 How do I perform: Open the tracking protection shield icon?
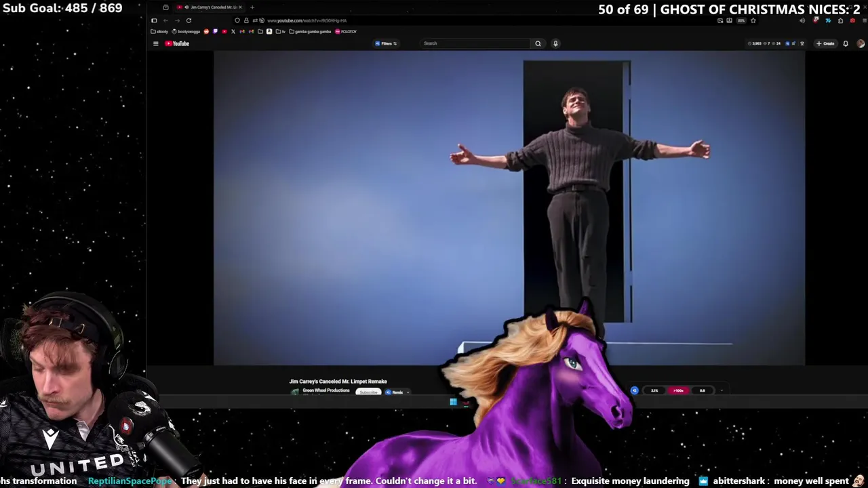pos(237,20)
